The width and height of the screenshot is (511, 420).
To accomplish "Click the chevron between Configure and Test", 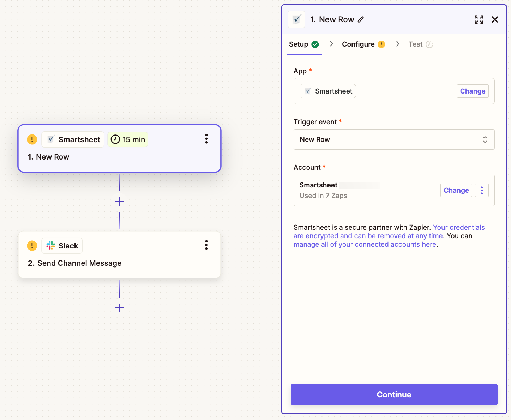I will [x=398, y=44].
